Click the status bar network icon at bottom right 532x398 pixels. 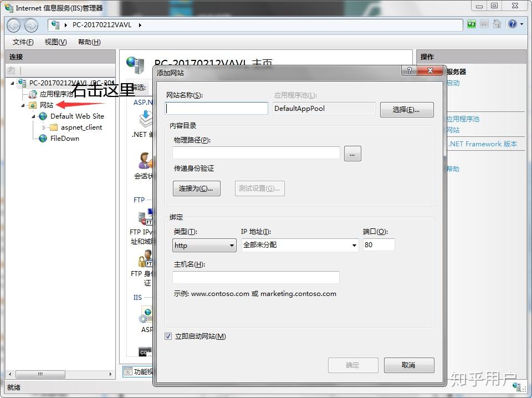pyautogui.click(x=517, y=386)
